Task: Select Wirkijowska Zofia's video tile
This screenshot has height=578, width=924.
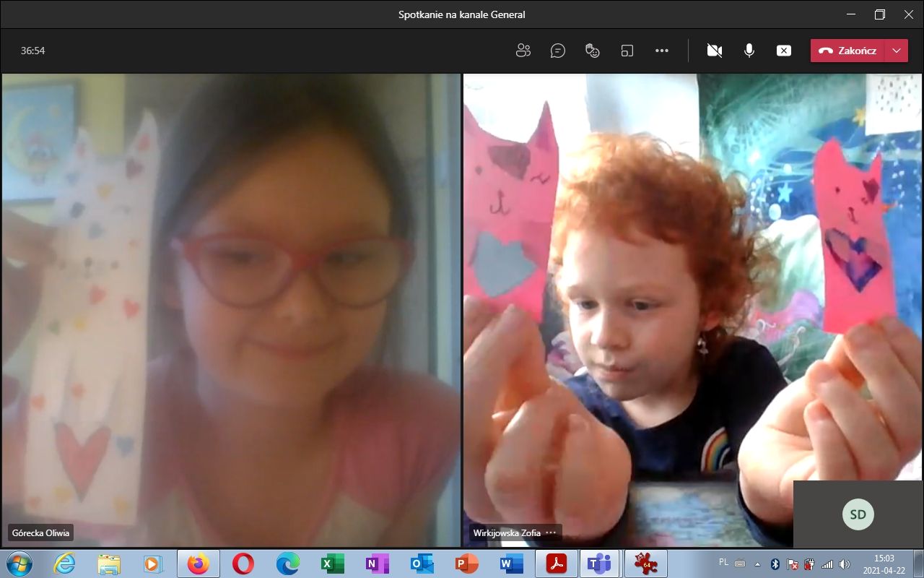Action: [693, 309]
